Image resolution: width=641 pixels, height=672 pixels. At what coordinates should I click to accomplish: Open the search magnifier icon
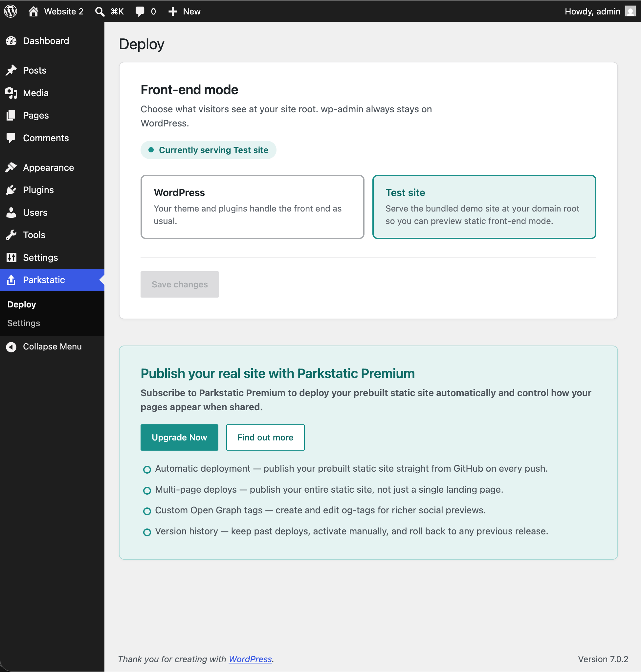tap(99, 11)
